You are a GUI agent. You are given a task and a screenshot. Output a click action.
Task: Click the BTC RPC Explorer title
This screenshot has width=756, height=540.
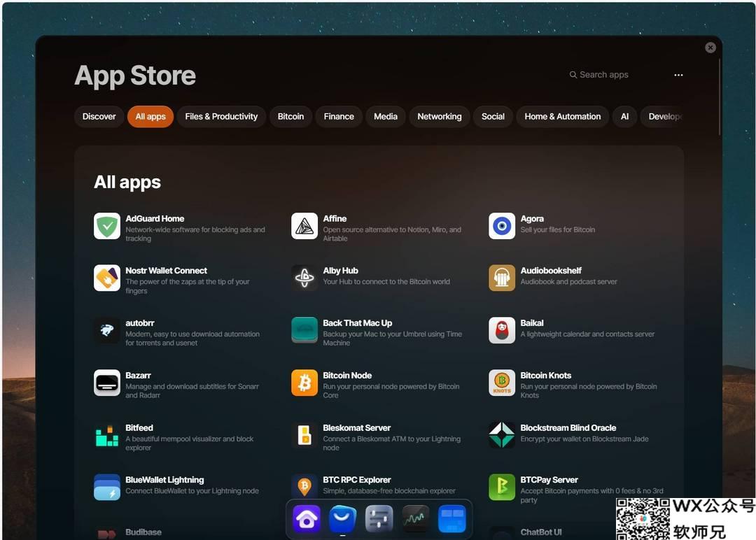click(x=357, y=481)
